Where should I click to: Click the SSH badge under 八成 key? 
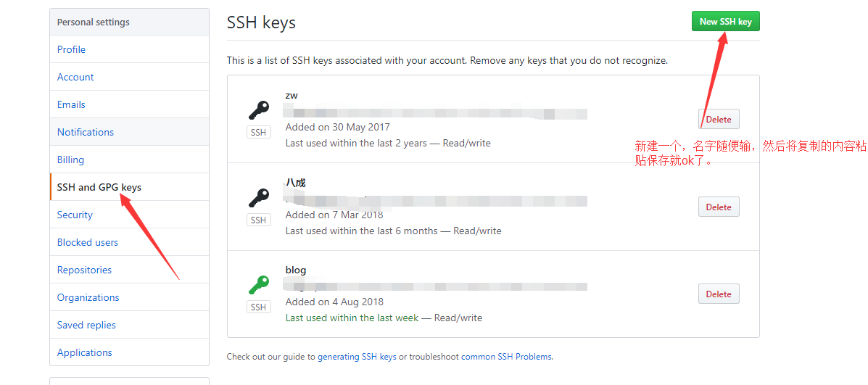(x=258, y=220)
